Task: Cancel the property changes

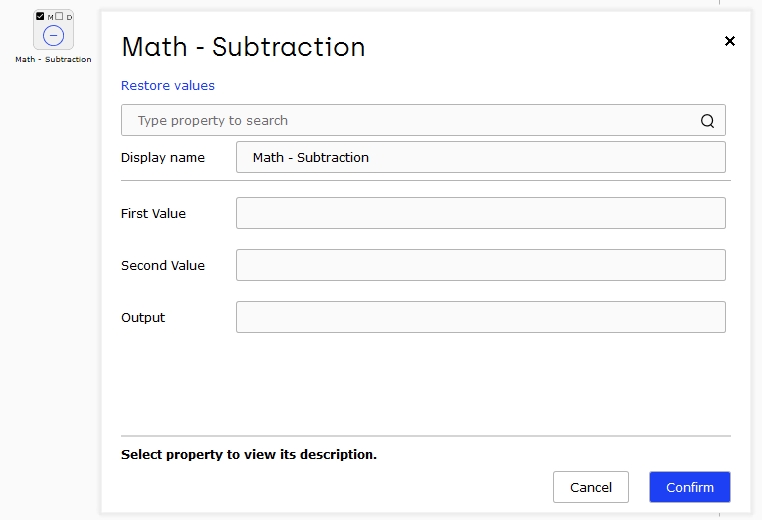Action: 590,487
